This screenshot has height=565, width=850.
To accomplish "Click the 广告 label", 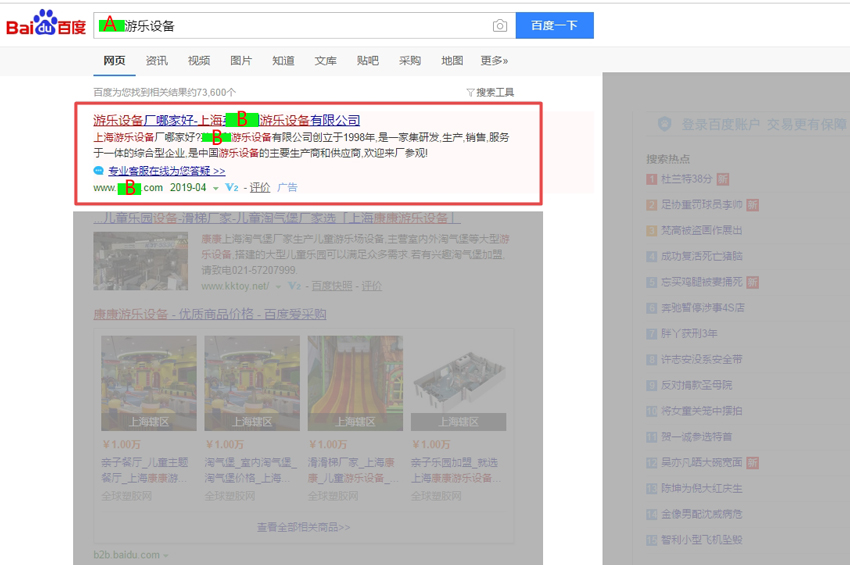I will [287, 188].
